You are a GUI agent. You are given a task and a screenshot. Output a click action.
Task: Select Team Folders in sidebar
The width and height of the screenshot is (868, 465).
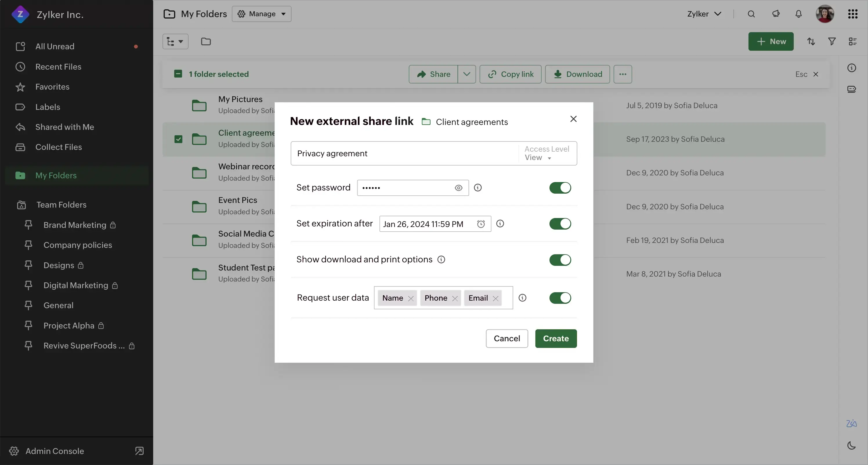(61, 205)
